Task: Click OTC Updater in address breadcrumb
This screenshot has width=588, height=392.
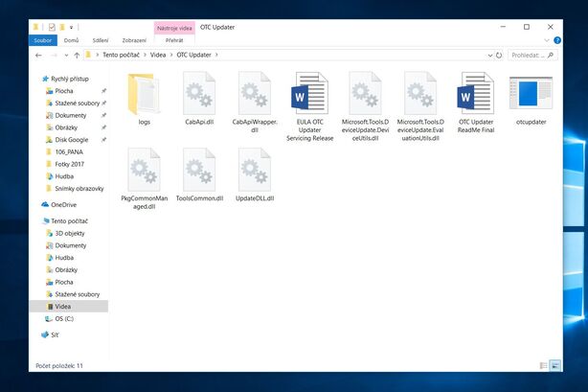Action: (193, 55)
